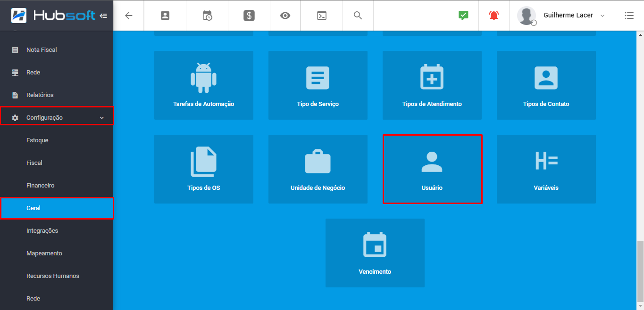Image resolution: width=644 pixels, height=310 pixels.
Task: Open the dollar sign financial icon
Action: pyautogui.click(x=249, y=16)
